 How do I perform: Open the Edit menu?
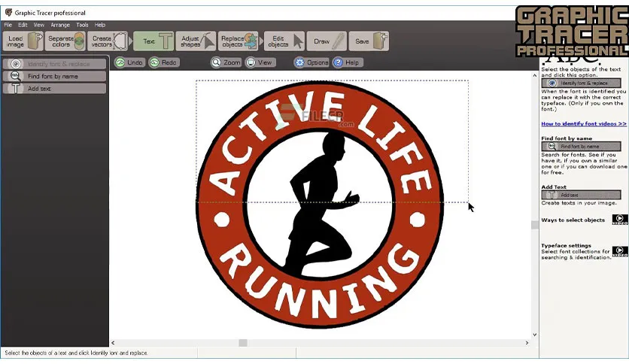tap(23, 25)
